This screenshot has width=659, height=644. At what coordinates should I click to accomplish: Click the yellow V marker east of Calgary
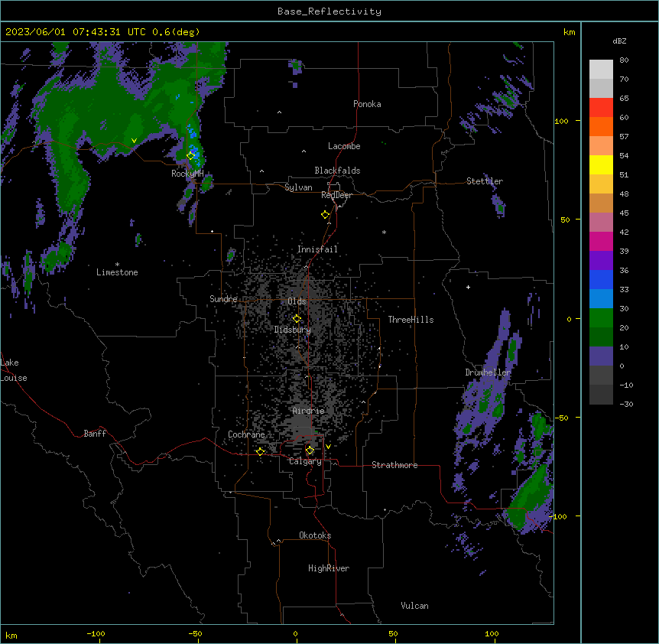pyautogui.click(x=328, y=447)
